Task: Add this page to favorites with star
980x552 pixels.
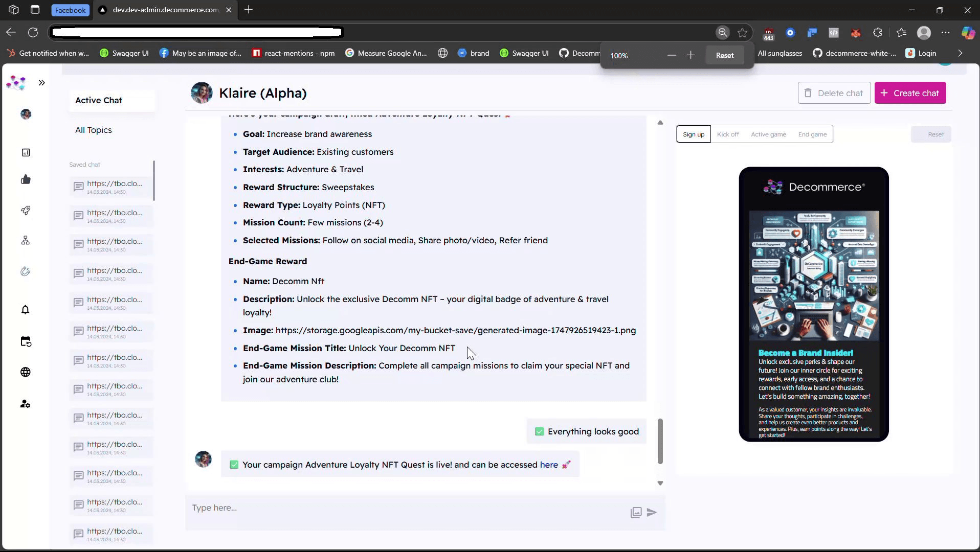Action: [x=743, y=33]
